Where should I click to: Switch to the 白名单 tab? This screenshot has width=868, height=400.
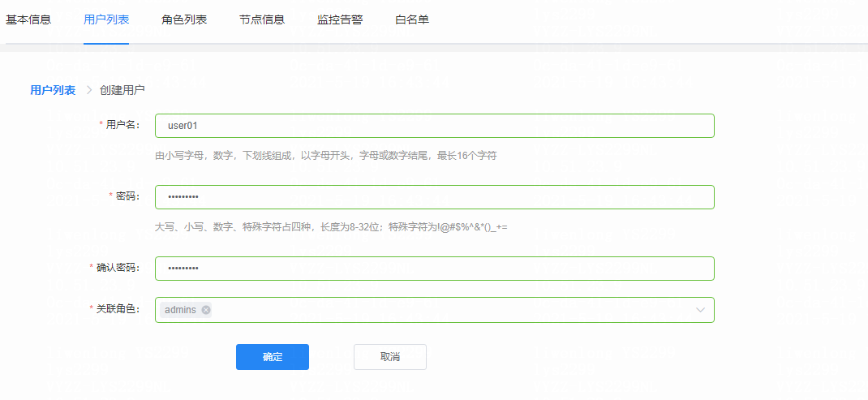(412, 19)
